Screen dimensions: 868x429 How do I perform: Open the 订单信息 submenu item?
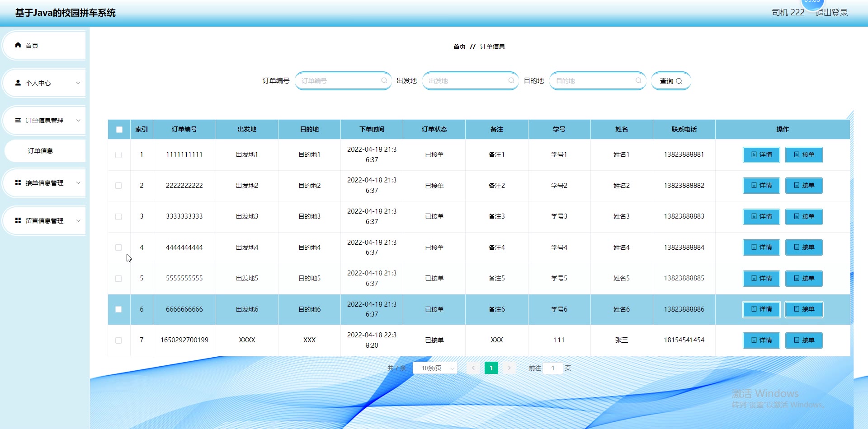(x=41, y=151)
